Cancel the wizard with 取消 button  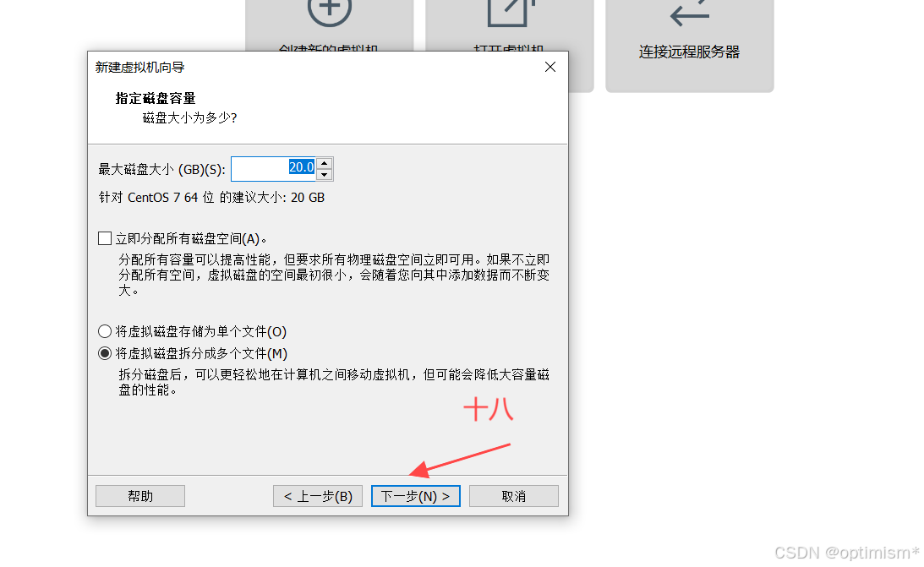pos(513,496)
